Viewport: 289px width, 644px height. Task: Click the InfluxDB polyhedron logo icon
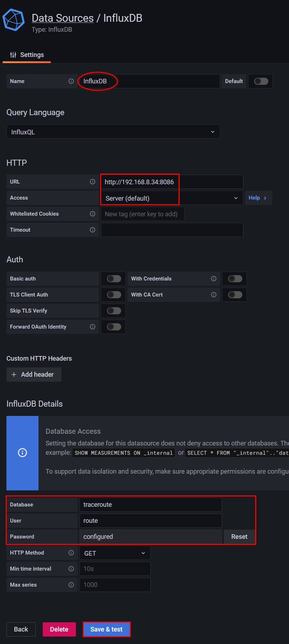[14, 20]
